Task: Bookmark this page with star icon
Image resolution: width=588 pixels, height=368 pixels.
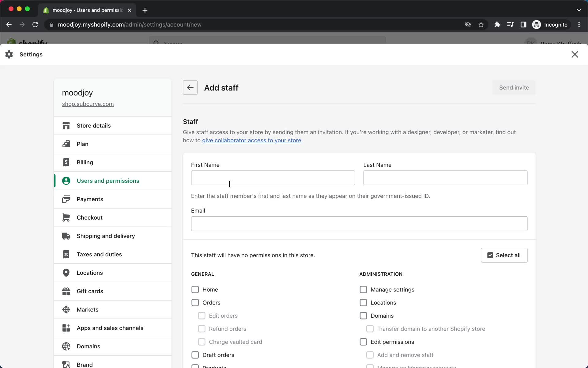Action: coord(481,25)
